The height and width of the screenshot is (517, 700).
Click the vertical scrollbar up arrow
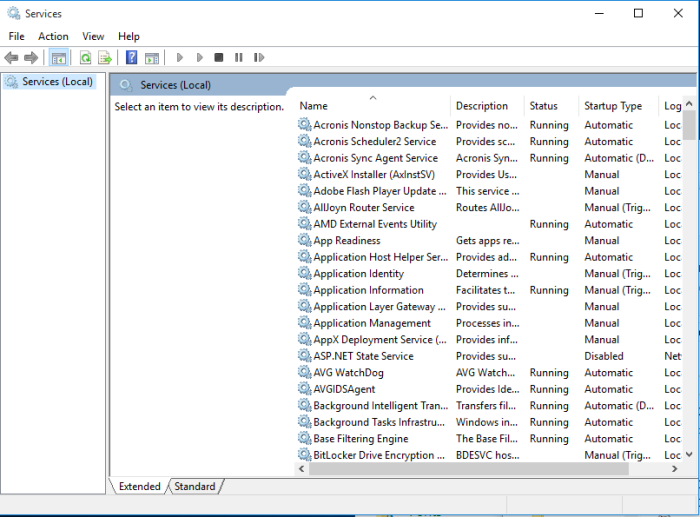point(689,104)
